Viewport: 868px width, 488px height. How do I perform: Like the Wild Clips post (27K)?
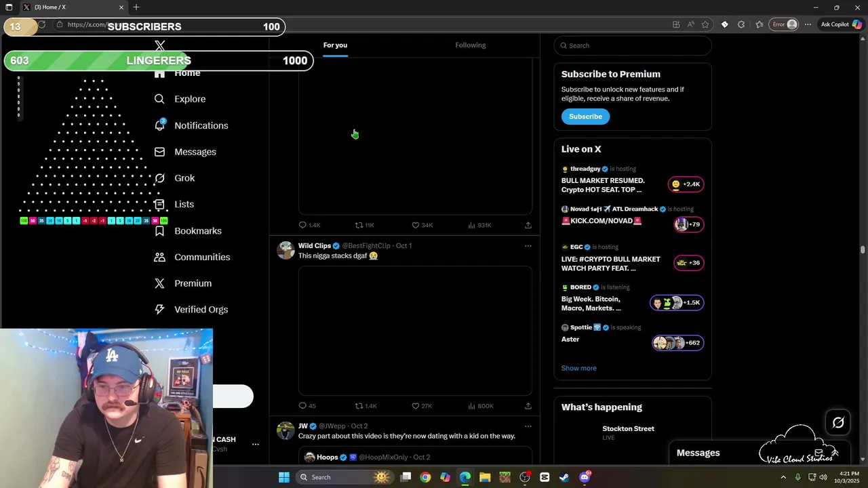tap(422, 406)
